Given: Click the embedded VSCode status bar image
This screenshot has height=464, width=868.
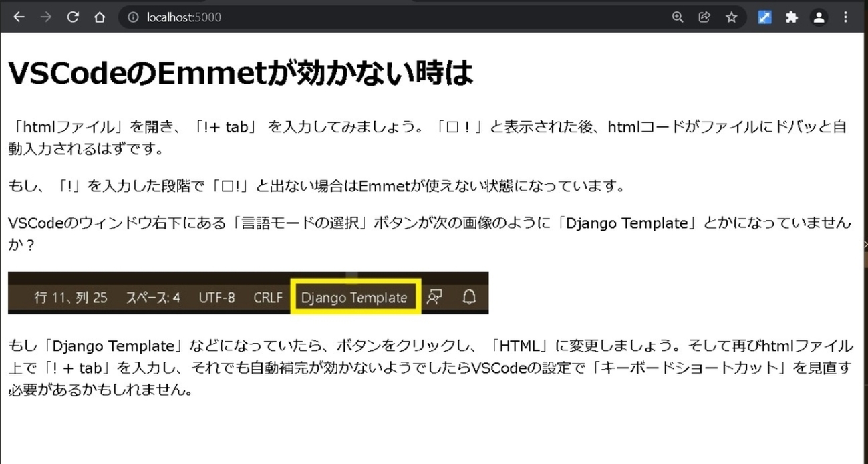Looking at the screenshot, I should click(x=248, y=293).
